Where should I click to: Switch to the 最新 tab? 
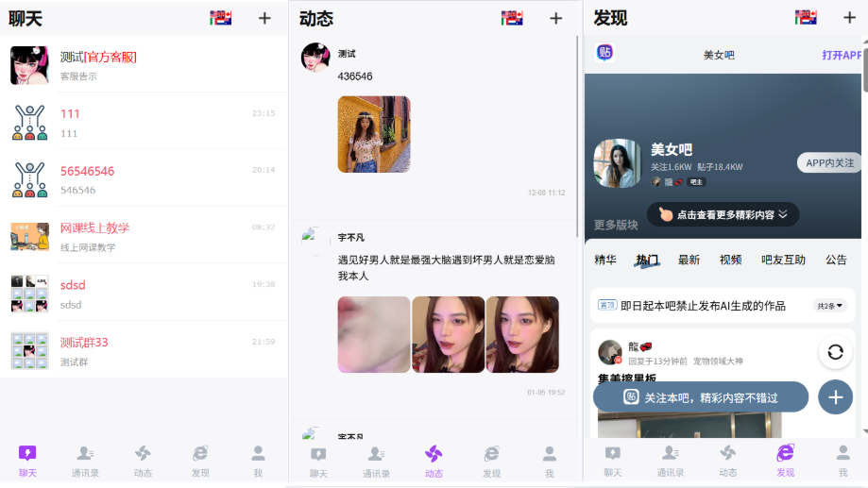tap(689, 260)
